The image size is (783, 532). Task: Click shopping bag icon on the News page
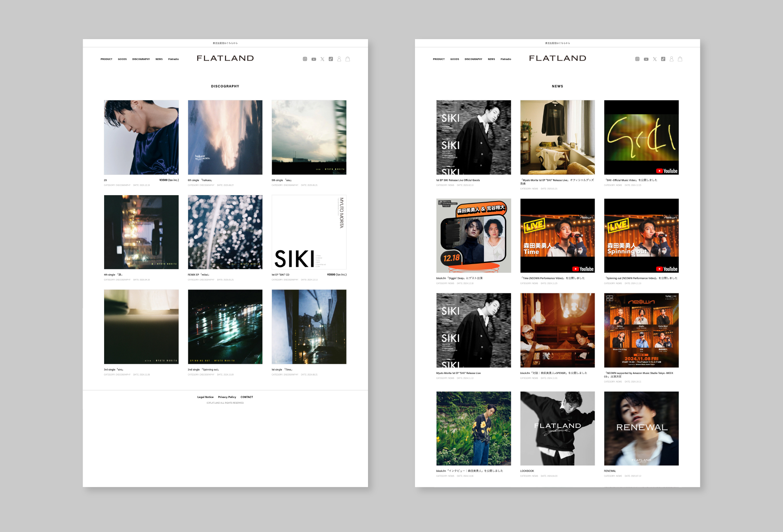(x=680, y=59)
